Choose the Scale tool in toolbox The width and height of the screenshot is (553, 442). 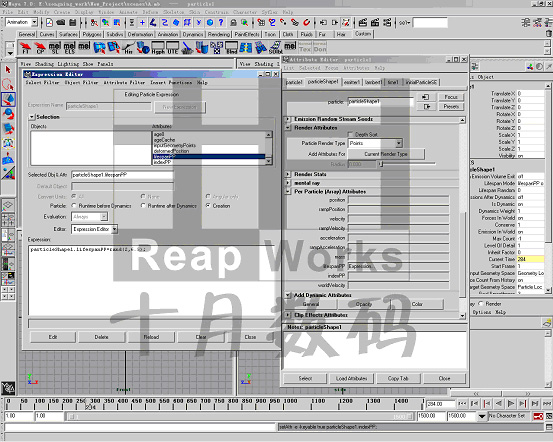8,129
